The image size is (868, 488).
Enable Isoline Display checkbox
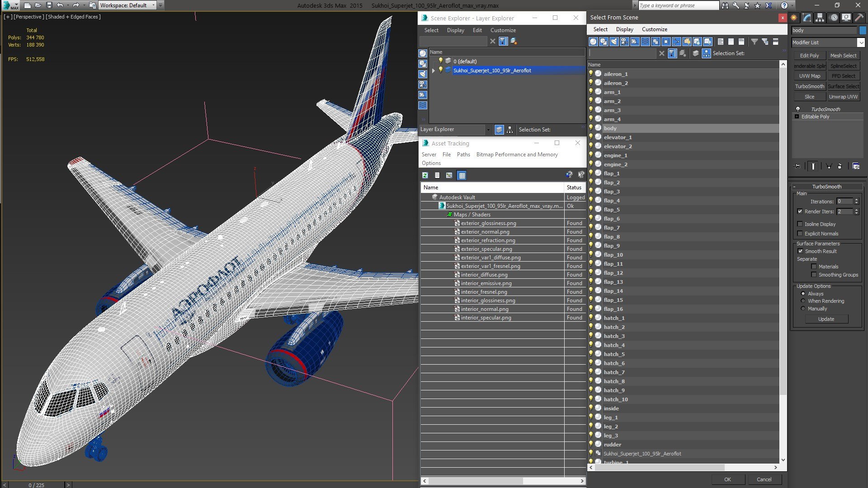pyautogui.click(x=800, y=224)
